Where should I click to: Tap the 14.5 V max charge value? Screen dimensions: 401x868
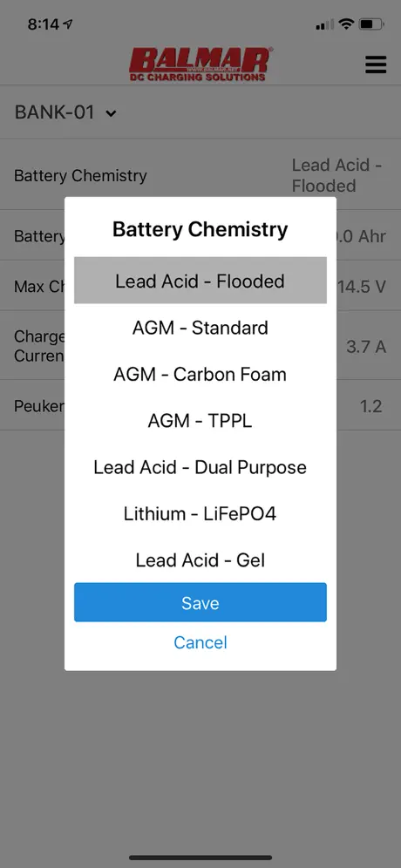click(363, 287)
